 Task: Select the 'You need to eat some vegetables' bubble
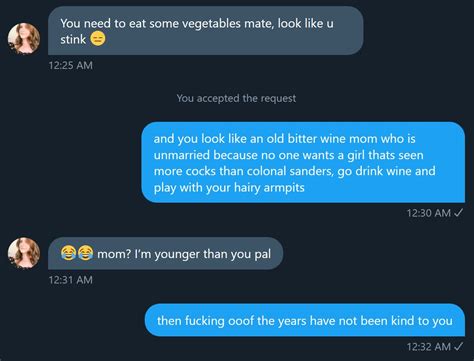[x=206, y=31]
